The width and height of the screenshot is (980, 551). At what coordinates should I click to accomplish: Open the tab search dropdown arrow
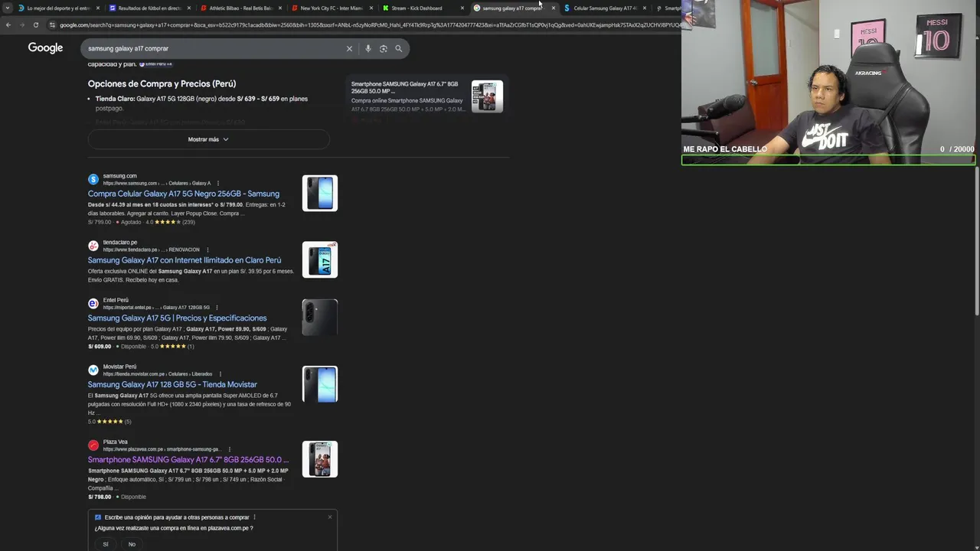pyautogui.click(x=8, y=8)
